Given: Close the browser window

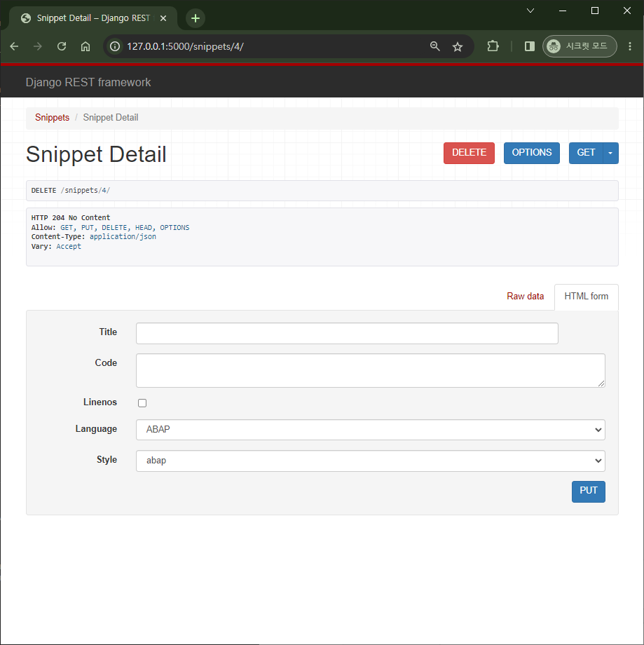Looking at the screenshot, I should tap(626, 11).
